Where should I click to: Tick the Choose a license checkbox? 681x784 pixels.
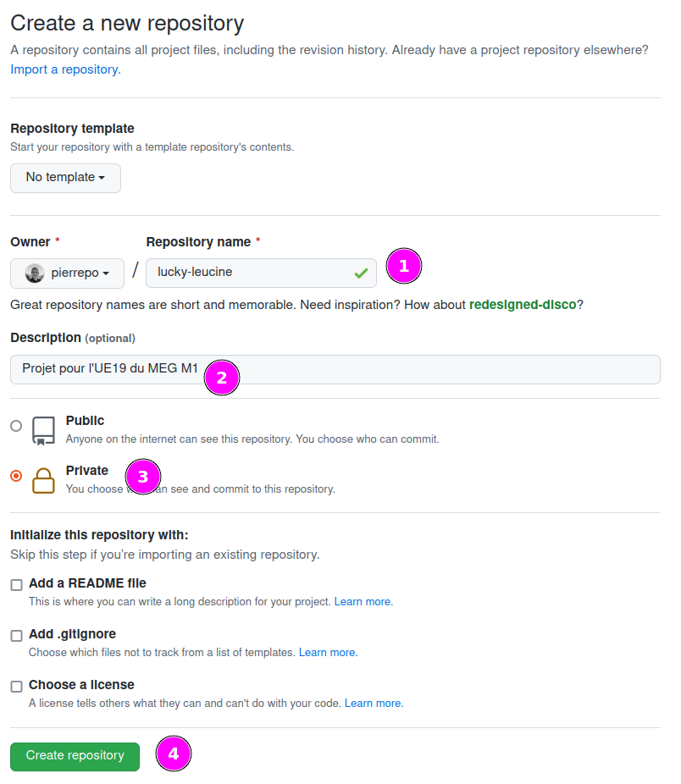coord(16,687)
